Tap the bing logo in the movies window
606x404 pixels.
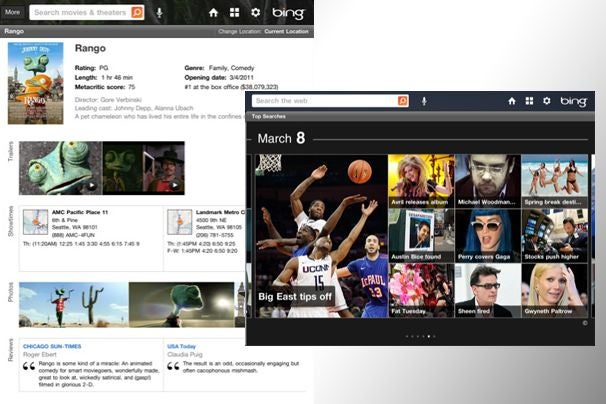point(288,14)
